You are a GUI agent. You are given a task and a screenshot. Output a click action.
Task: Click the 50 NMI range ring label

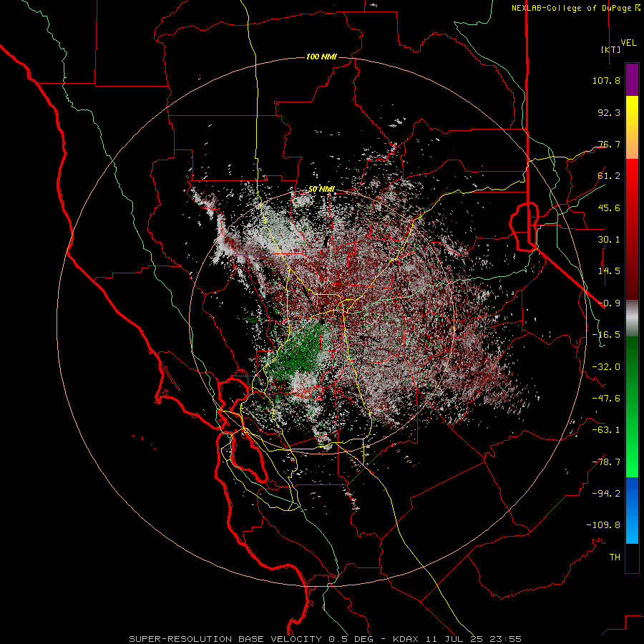(x=321, y=190)
